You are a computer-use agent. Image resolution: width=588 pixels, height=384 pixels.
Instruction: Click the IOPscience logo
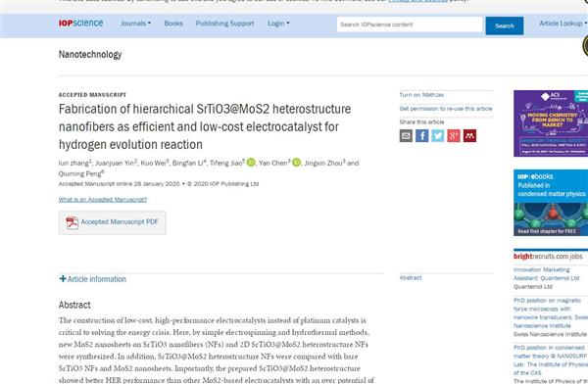click(80, 24)
